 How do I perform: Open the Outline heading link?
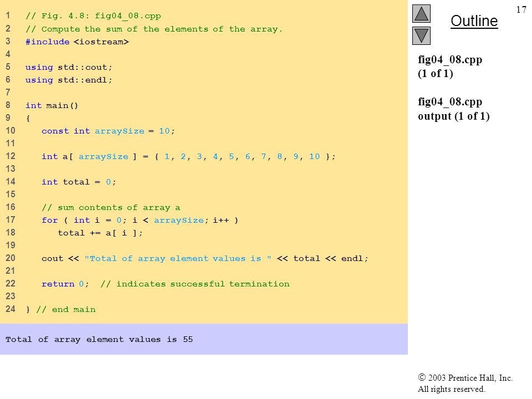(474, 21)
